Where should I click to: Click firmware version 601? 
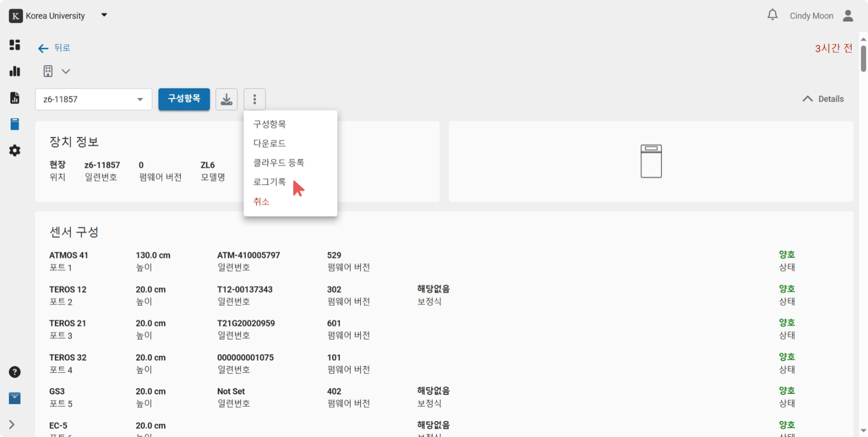pyautogui.click(x=334, y=323)
